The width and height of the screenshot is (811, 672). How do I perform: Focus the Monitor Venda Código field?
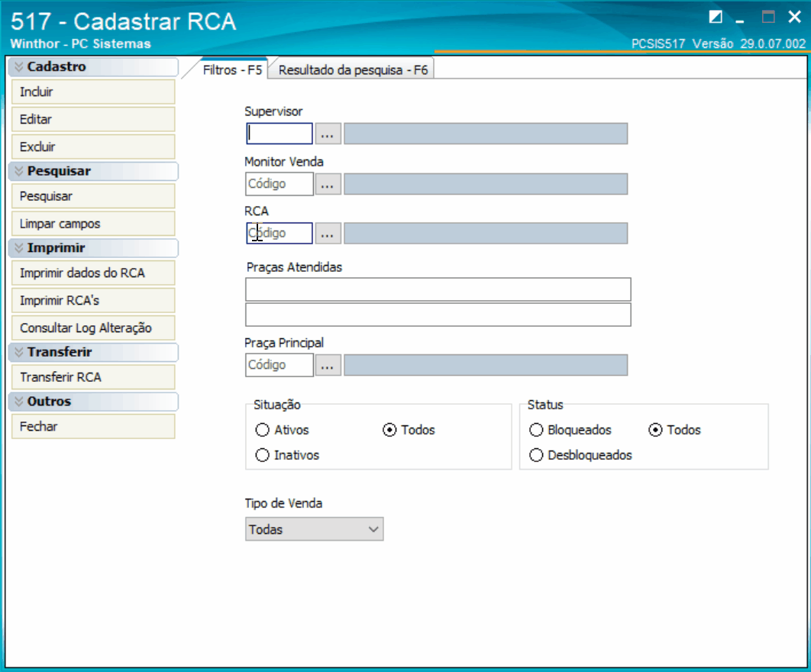(279, 184)
